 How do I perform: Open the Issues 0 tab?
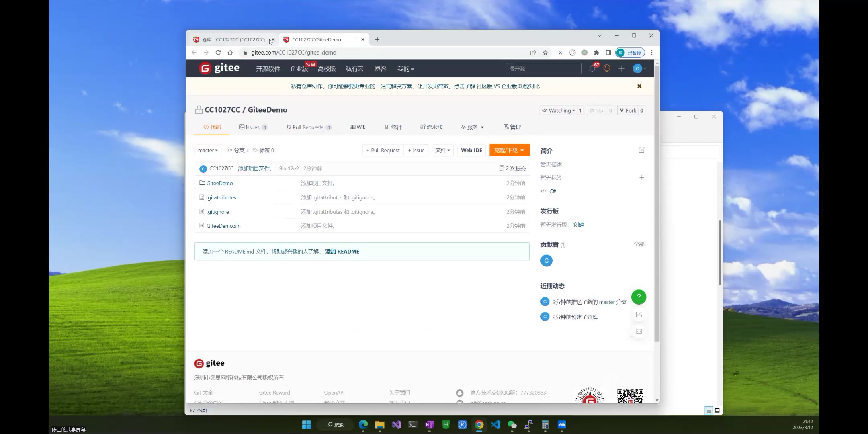pyautogui.click(x=252, y=127)
